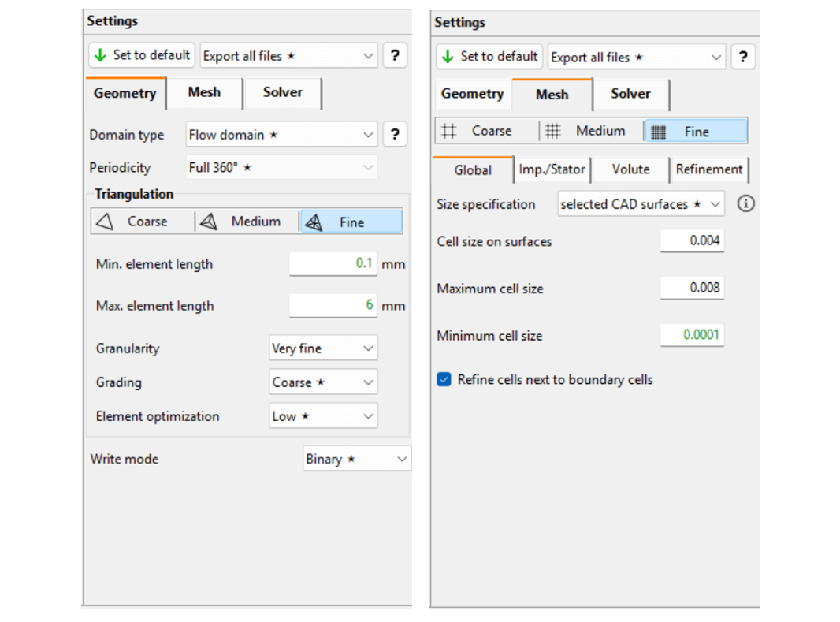Choose Medium mesh density
The width and height of the screenshot is (840, 622).
[x=591, y=131]
